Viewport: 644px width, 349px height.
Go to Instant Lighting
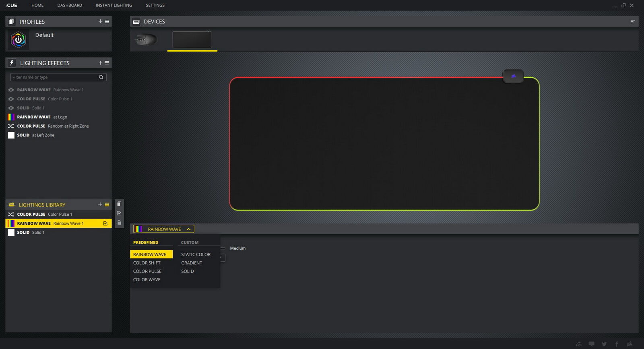tap(114, 5)
